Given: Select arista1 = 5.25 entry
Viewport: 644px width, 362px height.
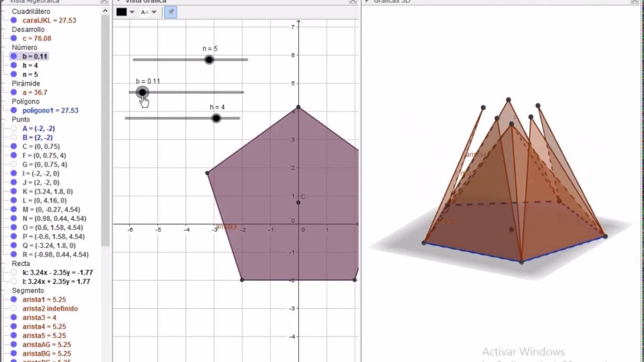Looking at the screenshot, I should pos(44,300).
